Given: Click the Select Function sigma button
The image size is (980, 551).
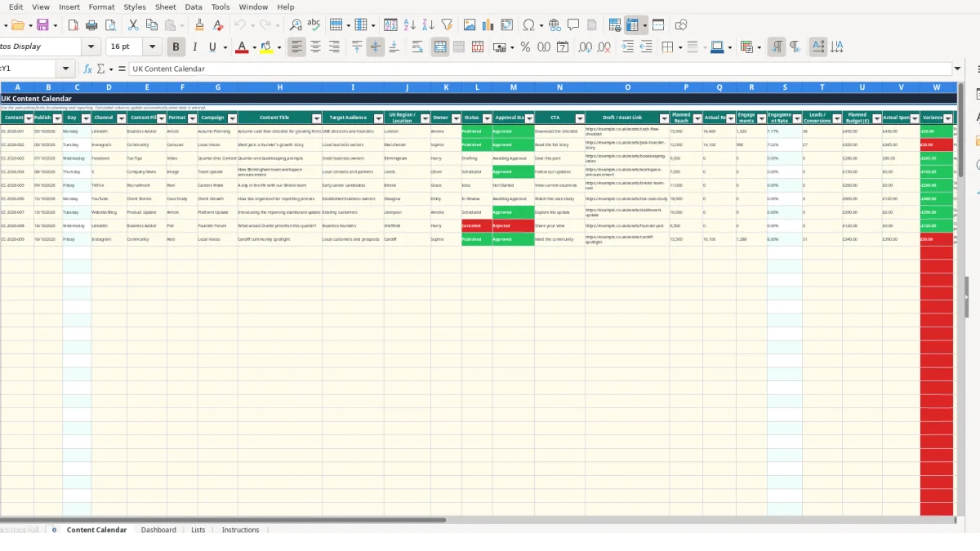Looking at the screenshot, I should [100, 69].
